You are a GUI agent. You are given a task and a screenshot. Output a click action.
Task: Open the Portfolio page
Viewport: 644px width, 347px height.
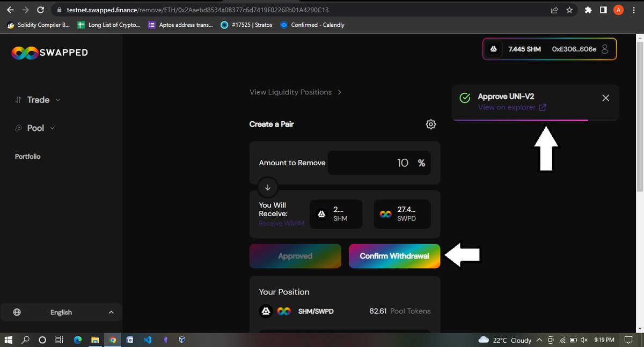coord(27,157)
